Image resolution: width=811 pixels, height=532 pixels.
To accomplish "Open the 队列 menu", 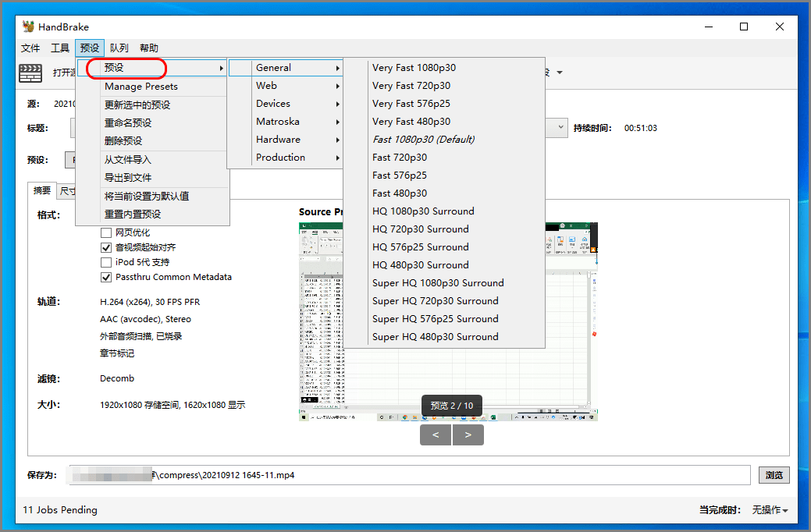I will click(x=119, y=48).
